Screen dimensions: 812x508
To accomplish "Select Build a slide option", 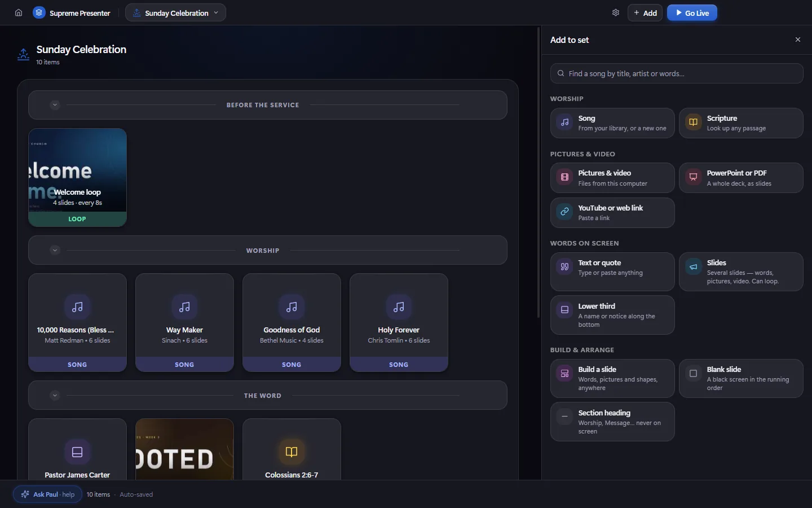I will tap(612, 378).
